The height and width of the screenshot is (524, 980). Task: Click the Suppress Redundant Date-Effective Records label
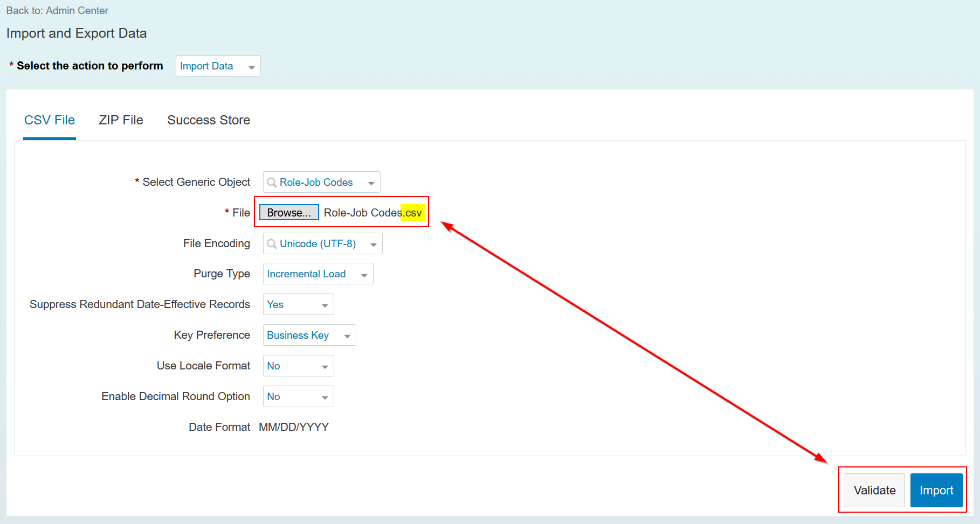[x=140, y=304]
